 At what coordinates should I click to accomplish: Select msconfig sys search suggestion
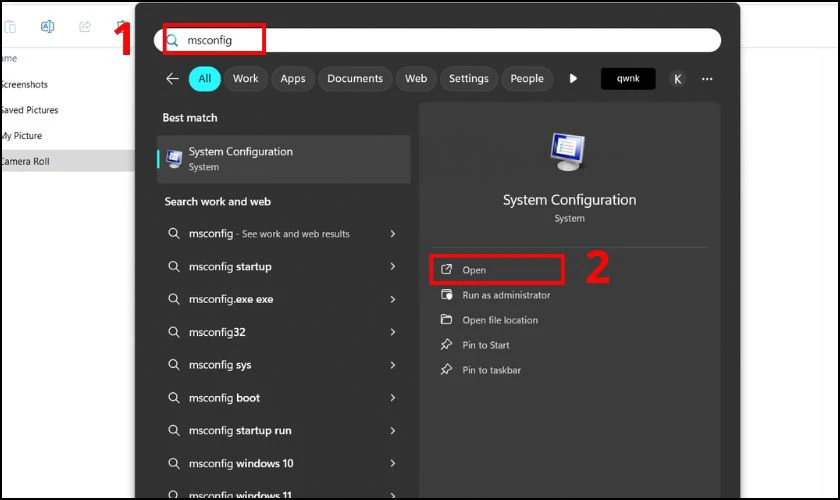(220, 365)
